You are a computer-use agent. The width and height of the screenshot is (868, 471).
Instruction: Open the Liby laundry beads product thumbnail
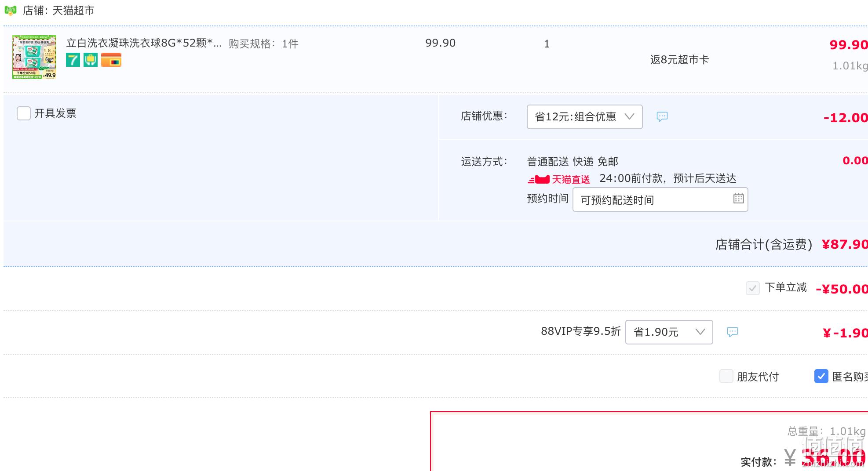(x=34, y=57)
